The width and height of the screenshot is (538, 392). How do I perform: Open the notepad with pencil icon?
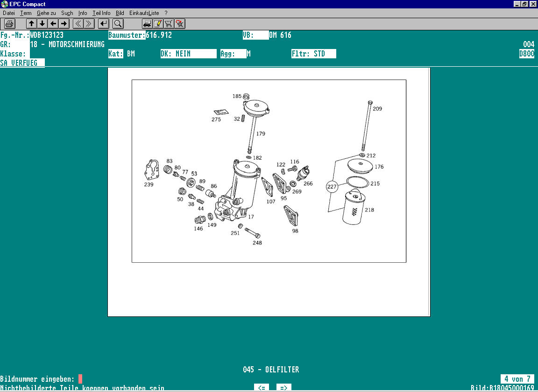(158, 23)
